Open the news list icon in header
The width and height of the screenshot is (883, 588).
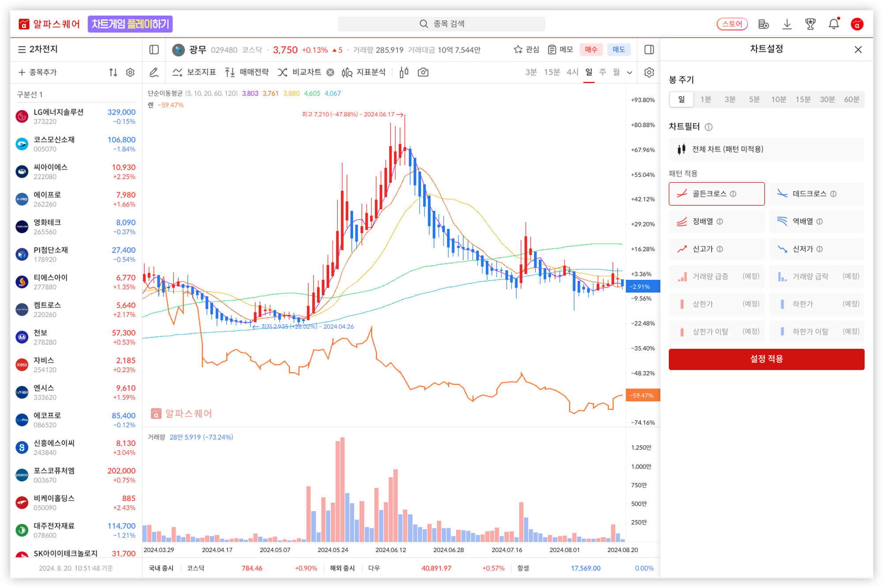tap(763, 24)
